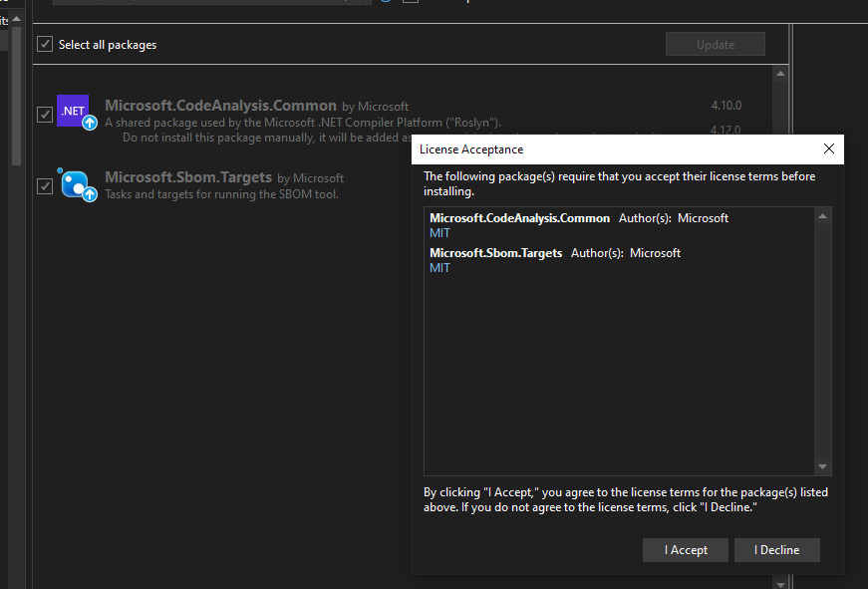Toggle the Select all packages checkbox
The width and height of the screenshot is (868, 589).
tap(45, 44)
